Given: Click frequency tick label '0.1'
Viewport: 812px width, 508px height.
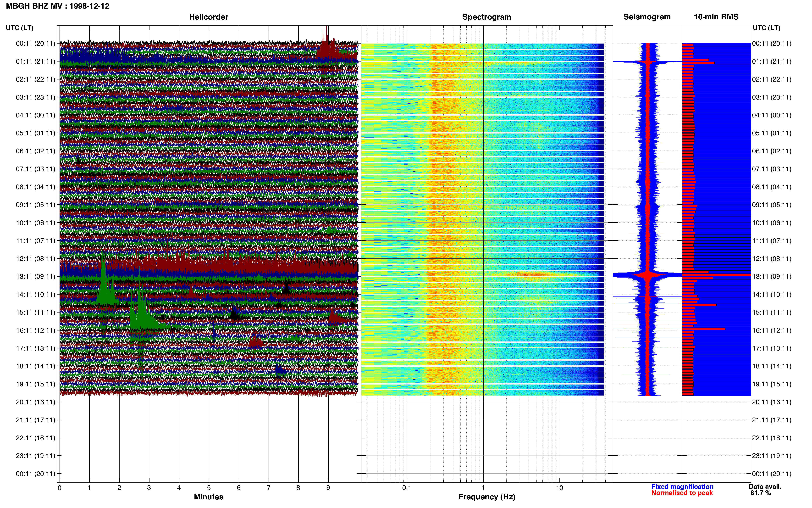Looking at the screenshot, I should point(407,488).
